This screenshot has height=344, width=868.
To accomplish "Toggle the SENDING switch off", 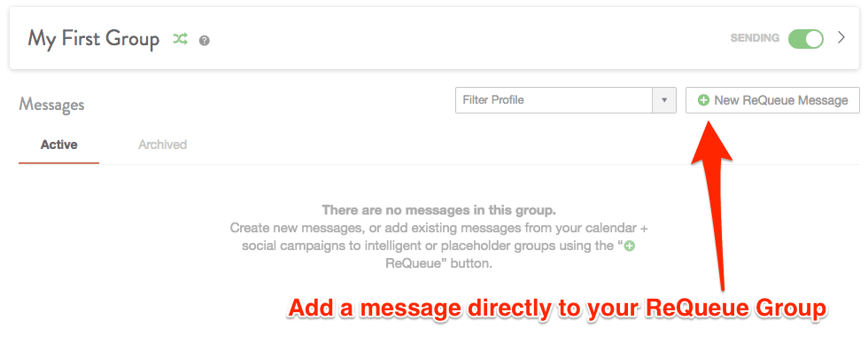I will 806,38.
